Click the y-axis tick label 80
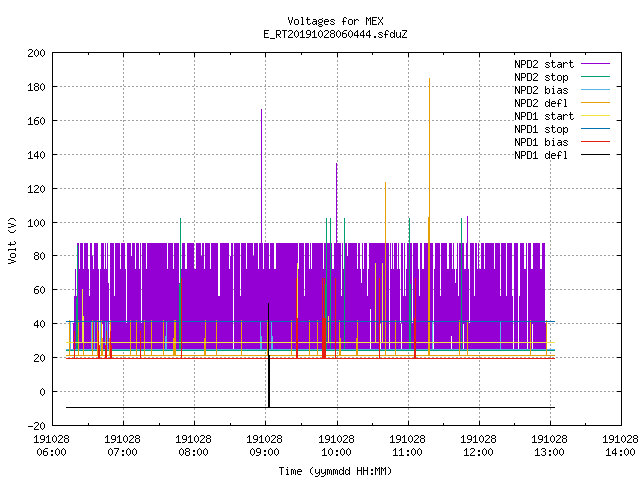 pos(39,256)
